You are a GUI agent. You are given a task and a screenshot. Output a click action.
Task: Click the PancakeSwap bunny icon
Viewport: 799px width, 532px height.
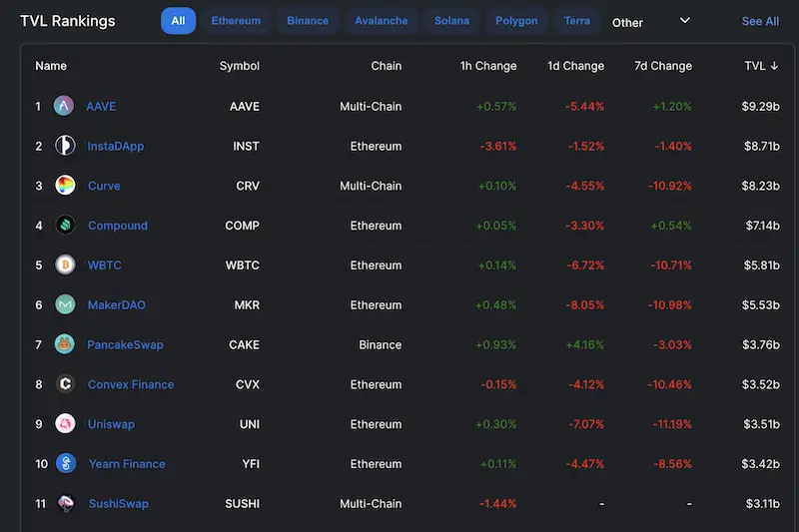(65, 344)
